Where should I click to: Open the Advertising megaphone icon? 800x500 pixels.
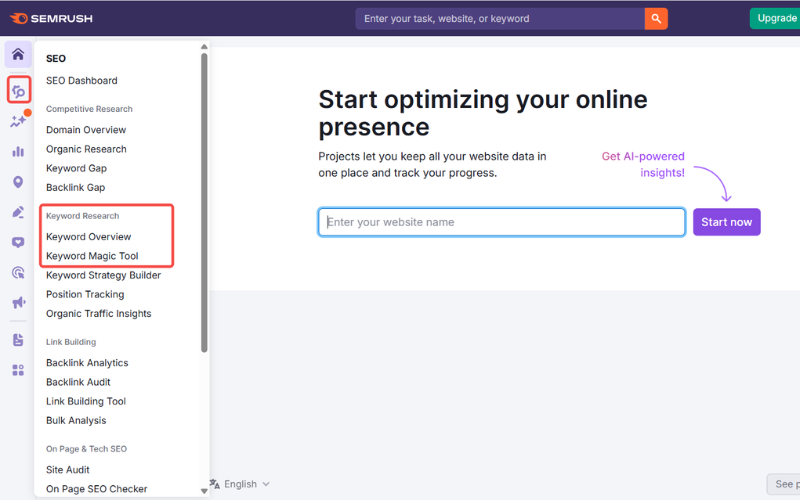(18, 302)
